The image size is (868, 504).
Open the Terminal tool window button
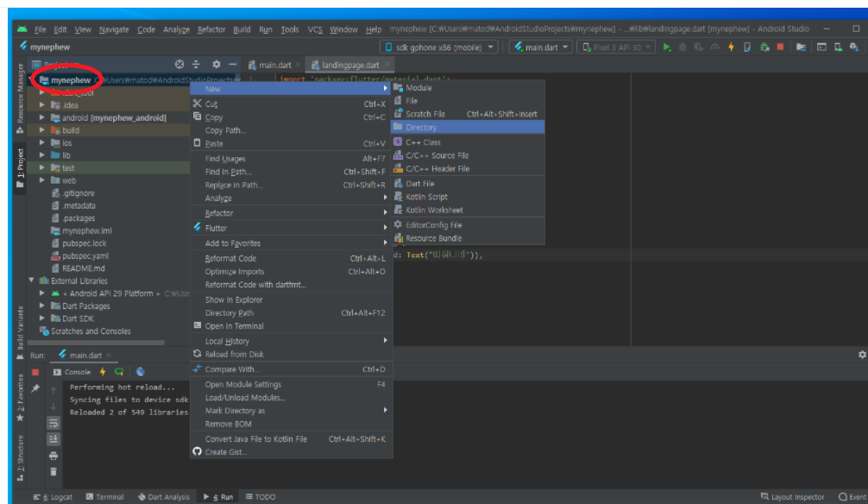pos(105,497)
